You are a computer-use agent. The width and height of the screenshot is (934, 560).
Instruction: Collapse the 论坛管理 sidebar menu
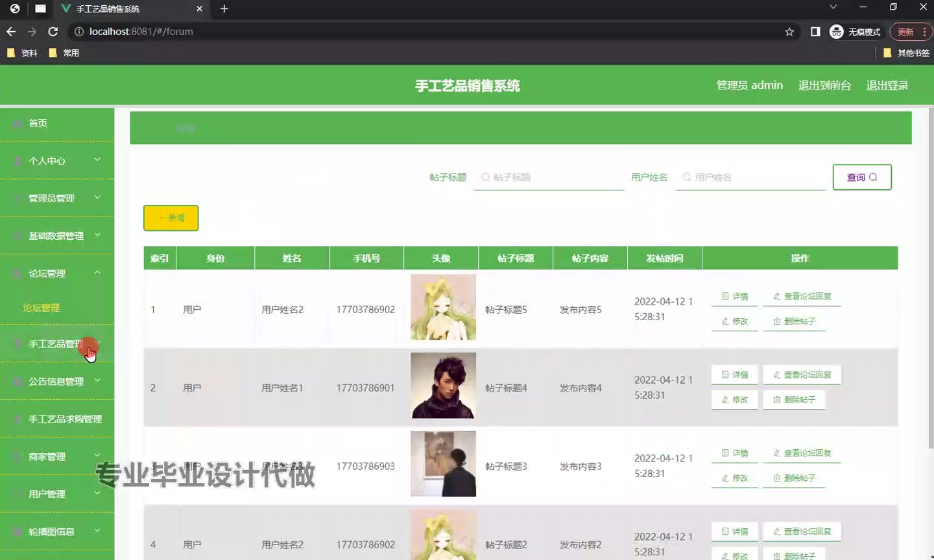point(57,274)
